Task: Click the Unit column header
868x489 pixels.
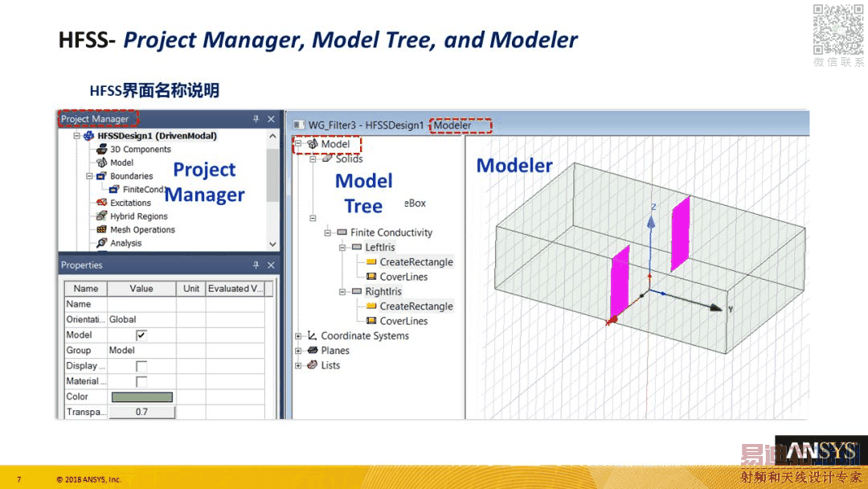Action: tap(191, 289)
